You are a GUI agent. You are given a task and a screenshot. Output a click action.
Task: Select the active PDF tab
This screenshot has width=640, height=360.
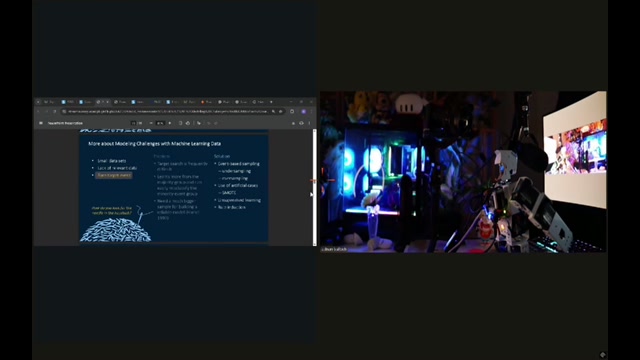click(x=102, y=102)
